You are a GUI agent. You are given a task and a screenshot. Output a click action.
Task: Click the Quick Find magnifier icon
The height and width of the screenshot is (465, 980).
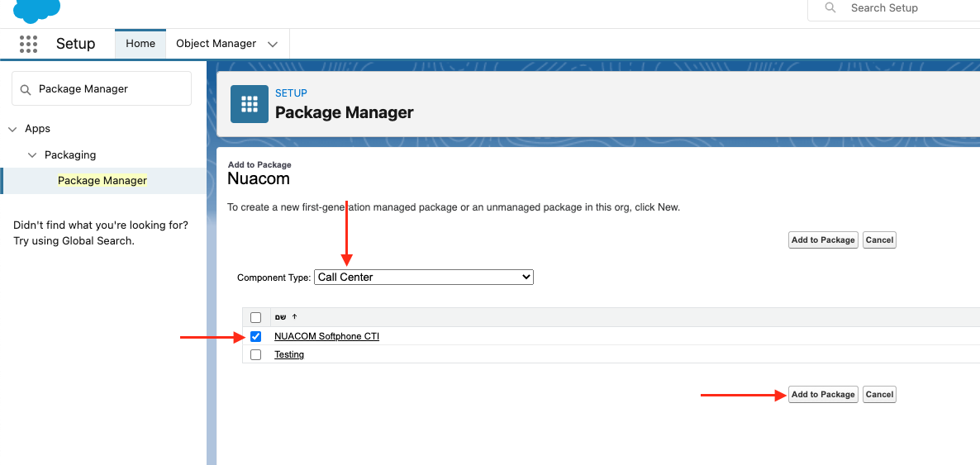point(26,89)
